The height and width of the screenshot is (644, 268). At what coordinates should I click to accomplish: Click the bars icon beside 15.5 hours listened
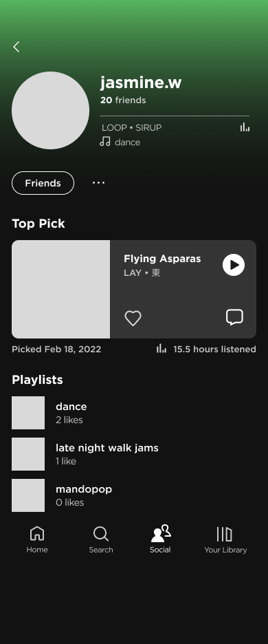(161, 349)
